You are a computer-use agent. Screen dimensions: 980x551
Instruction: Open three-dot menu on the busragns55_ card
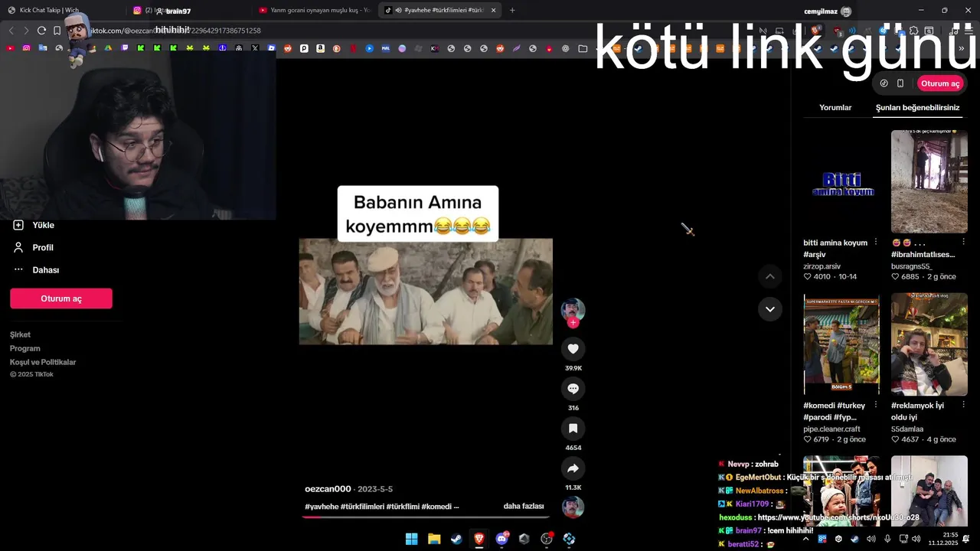coord(963,242)
